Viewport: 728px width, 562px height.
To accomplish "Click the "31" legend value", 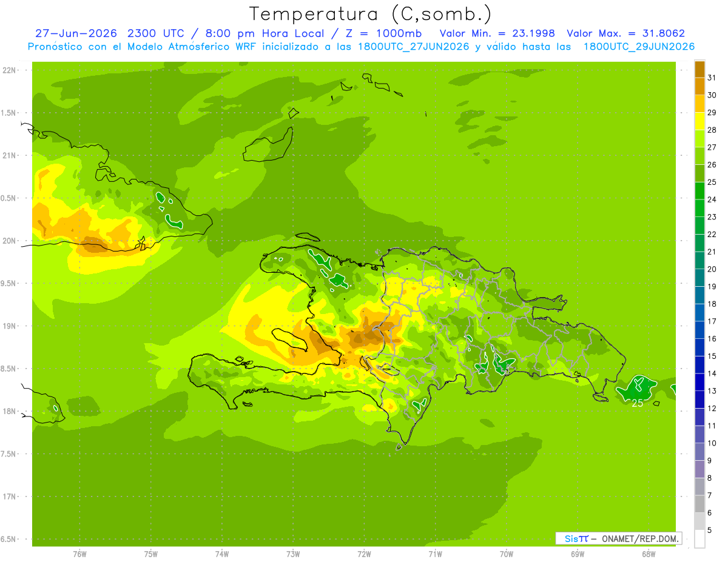I will 712,78.
